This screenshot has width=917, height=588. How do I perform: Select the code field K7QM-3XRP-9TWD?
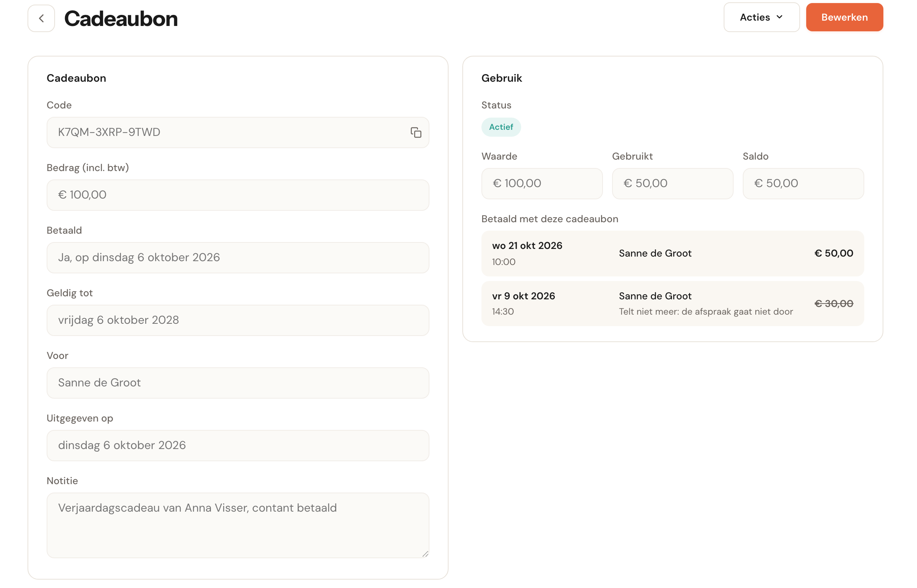coord(238,132)
